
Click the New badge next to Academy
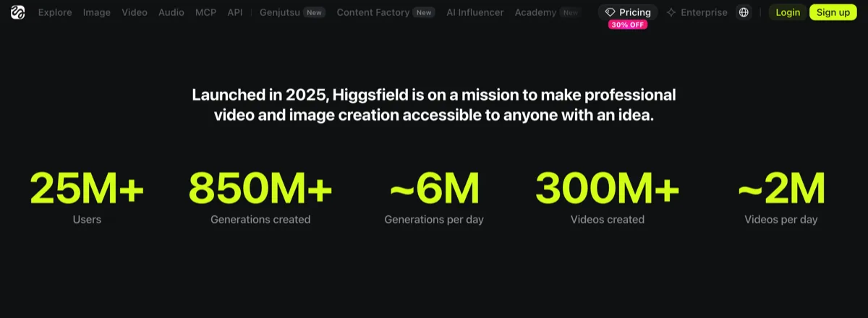571,12
